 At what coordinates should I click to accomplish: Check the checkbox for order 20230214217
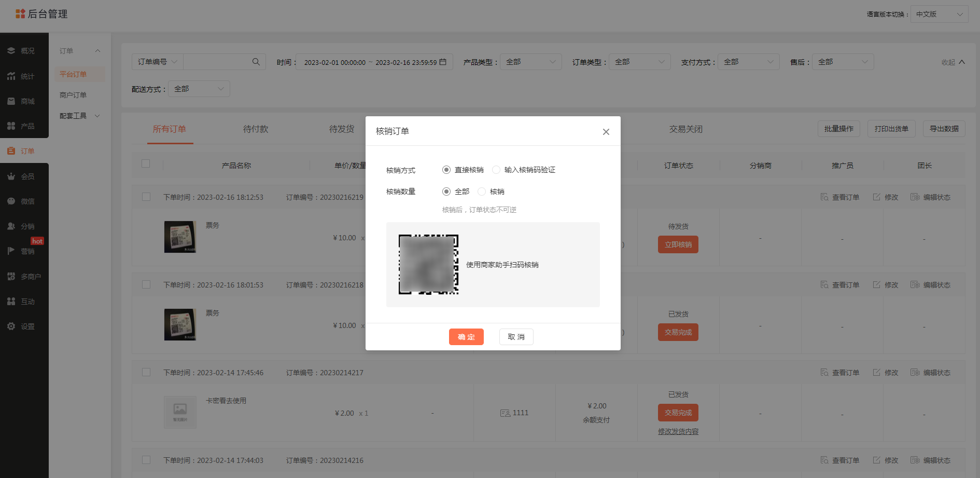(x=146, y=373)
